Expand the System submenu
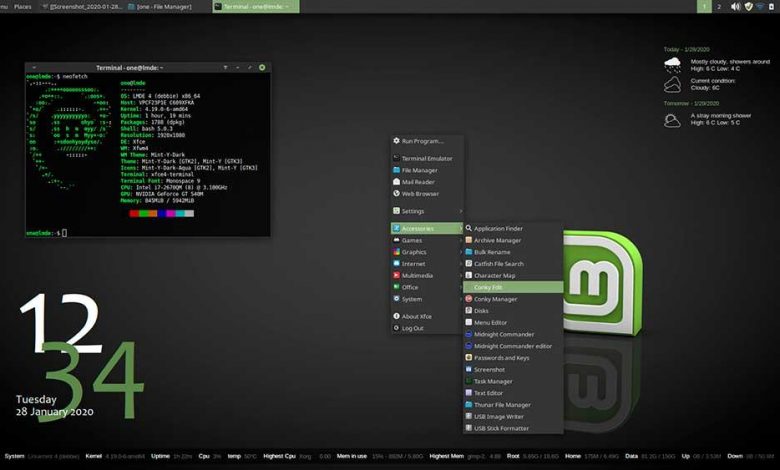 427,299
